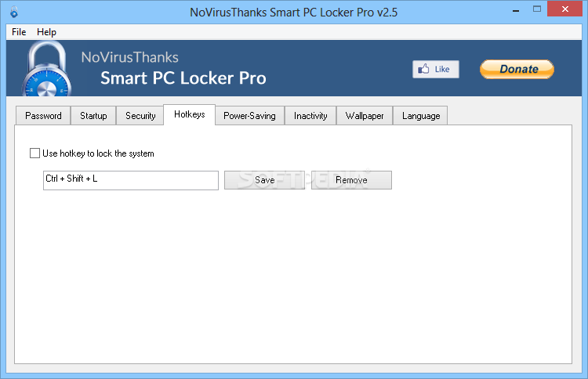Open the Help menu
588x379 pixels.
tap(46, 32)
